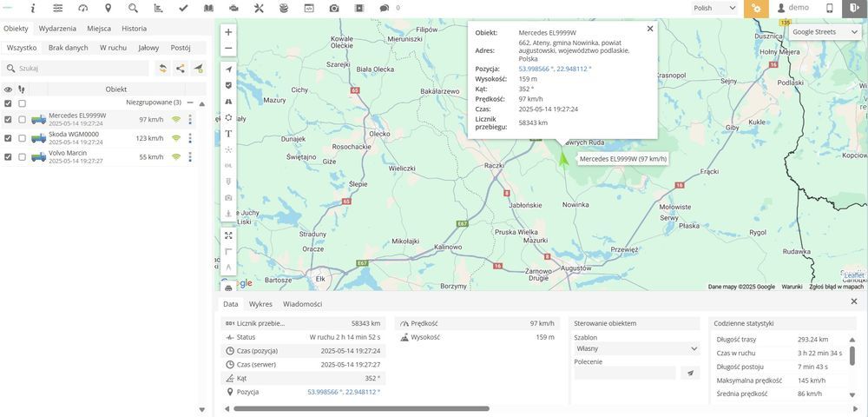
Task: Open the camera image gallery icon
Action: (334, 9)
